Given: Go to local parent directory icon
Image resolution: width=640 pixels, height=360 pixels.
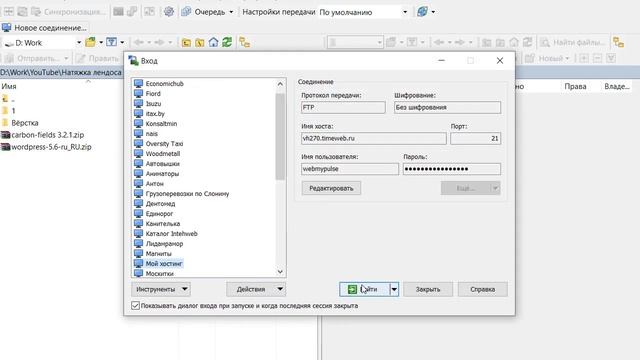Looking at the screenshot, I should (x=186, y=42).
